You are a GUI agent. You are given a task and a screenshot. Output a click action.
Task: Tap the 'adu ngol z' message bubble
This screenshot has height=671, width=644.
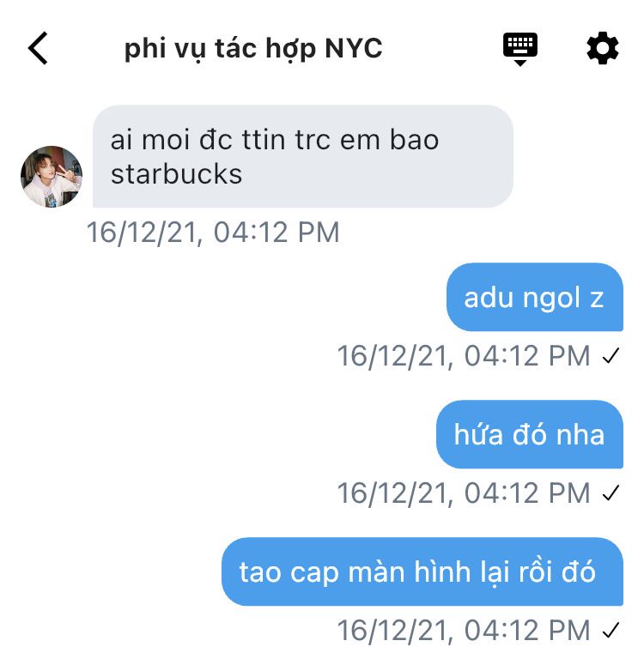click(534, 297)
